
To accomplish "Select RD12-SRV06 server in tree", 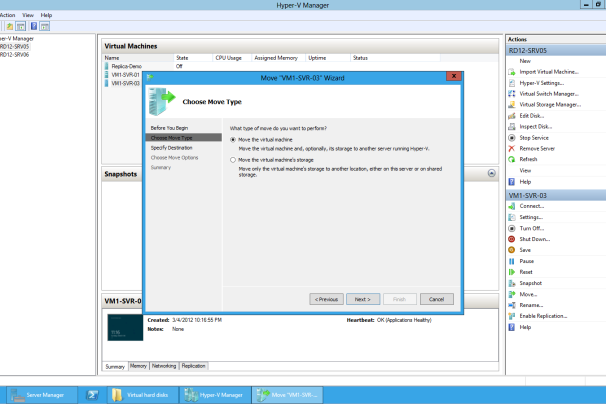I will pos(15,55).
